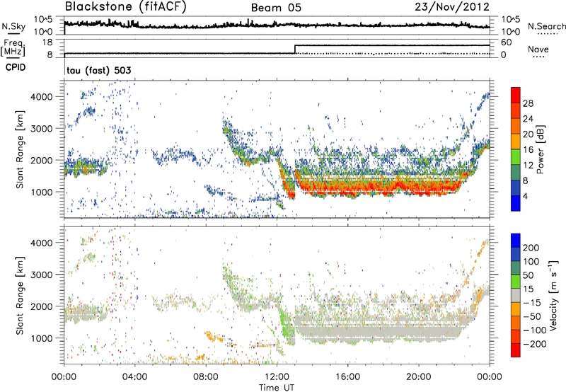Click the '200' Velocity colorbar value
The image size is (566, 392).
pyautogui.click(x=531, y=248)
